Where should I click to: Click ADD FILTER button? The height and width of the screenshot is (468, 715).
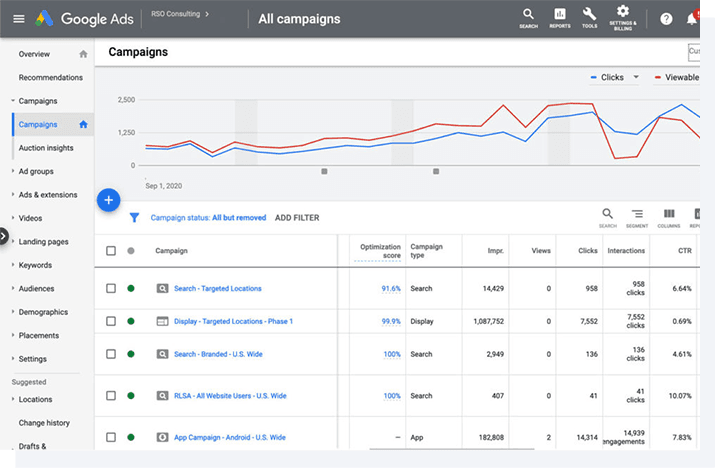[x=297, y=218]
